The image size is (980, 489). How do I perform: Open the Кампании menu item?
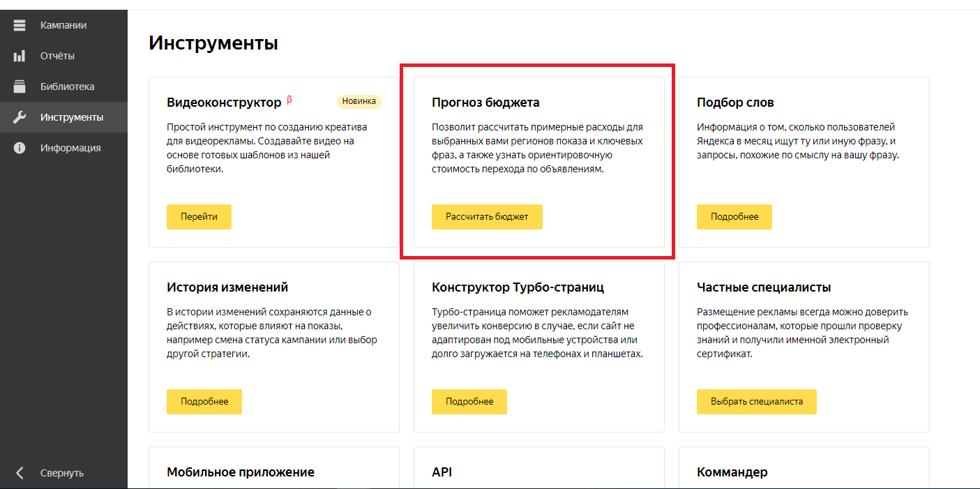(63, 25)
